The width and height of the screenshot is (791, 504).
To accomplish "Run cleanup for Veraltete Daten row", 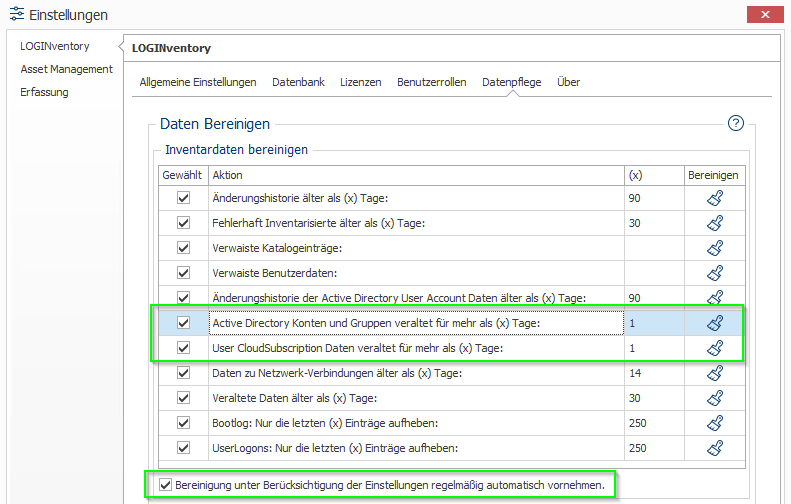I will (715, 398).
